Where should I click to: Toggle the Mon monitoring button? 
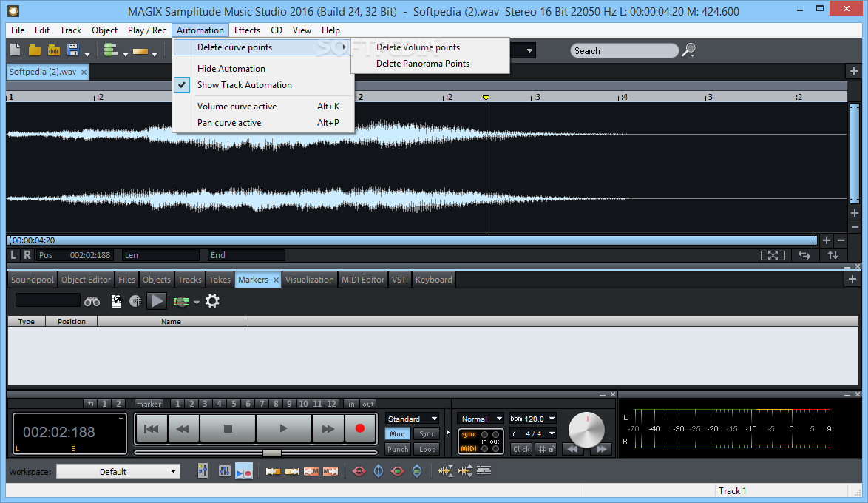[398, 433]
